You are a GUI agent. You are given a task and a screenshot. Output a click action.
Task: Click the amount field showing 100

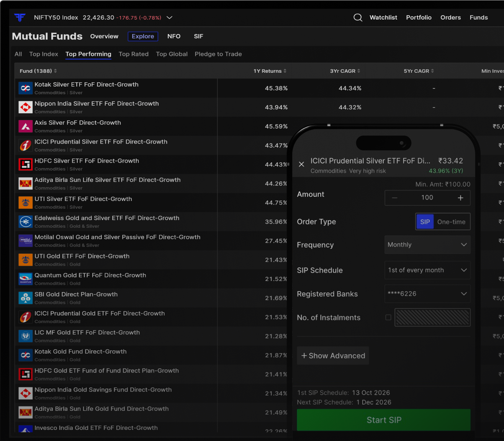pyautogui.click(x=427, y=198)
